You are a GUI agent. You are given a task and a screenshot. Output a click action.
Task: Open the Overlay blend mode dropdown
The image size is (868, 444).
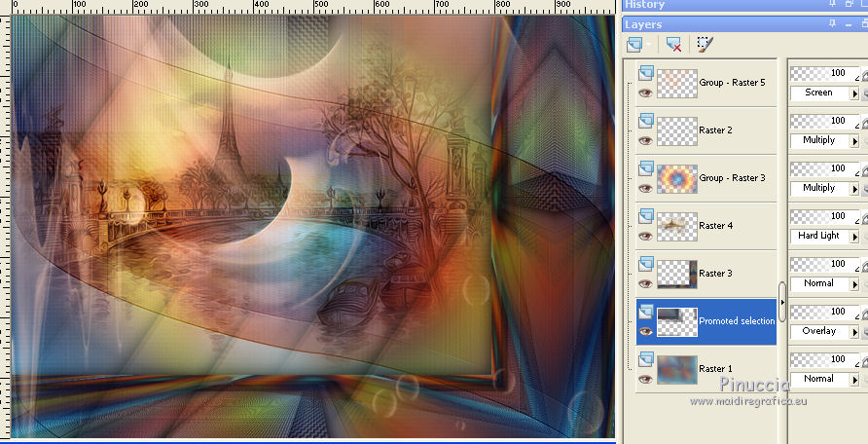854,332
